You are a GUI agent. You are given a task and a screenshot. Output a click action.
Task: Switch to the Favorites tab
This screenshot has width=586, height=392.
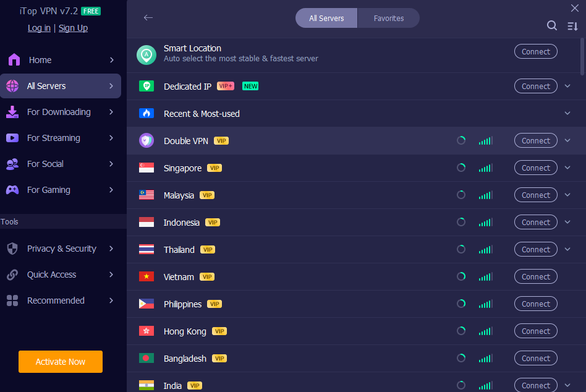[x=389, y=18]
